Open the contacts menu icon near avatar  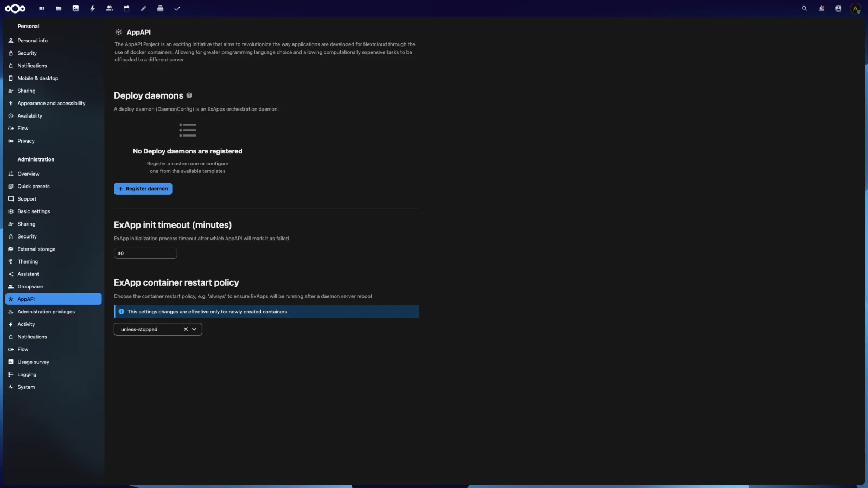click(838, 9)
